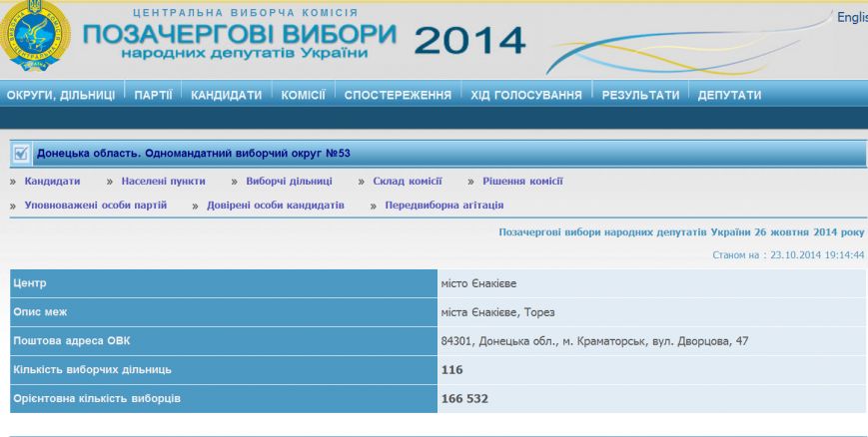Switch to the English language version
Viewport: 868px width, 437px height.
[852, 18]
